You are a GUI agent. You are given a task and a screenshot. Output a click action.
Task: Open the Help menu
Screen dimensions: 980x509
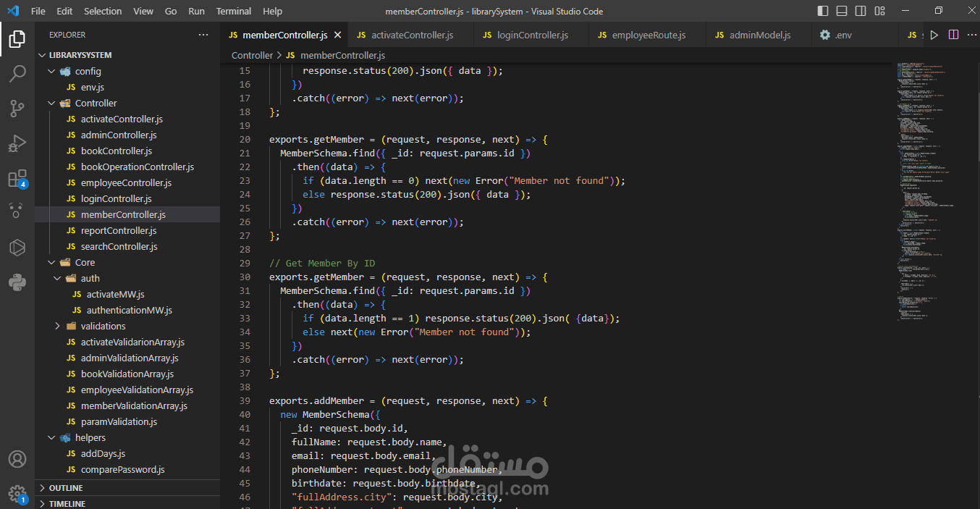point(273,11)
